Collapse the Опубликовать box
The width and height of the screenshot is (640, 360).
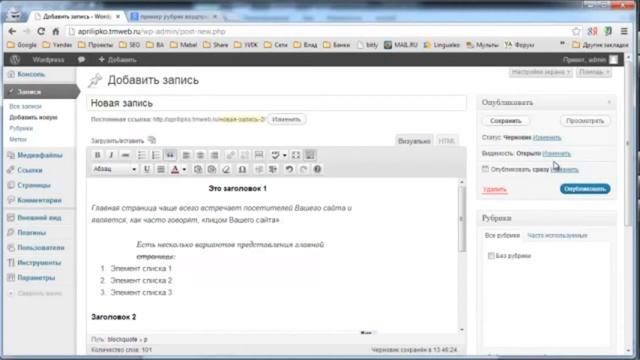coord(609,102)
